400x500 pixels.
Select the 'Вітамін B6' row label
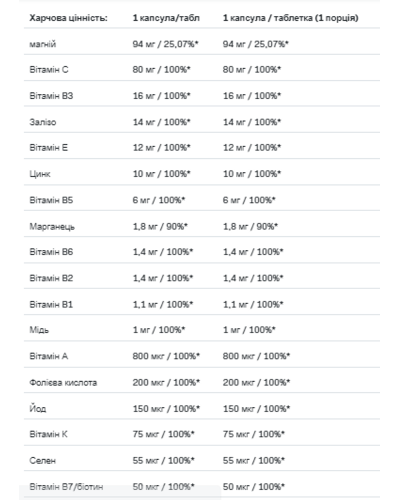[x=51, y=252]
